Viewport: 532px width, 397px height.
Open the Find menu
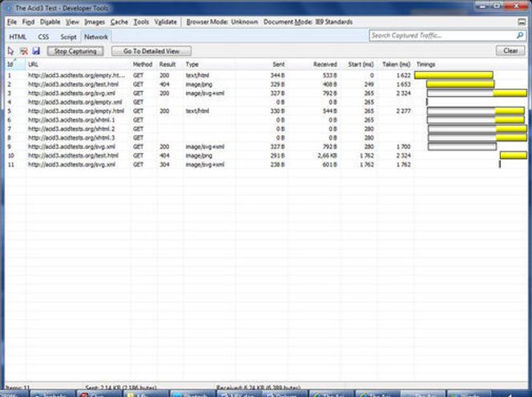click(x=28, y=22)
